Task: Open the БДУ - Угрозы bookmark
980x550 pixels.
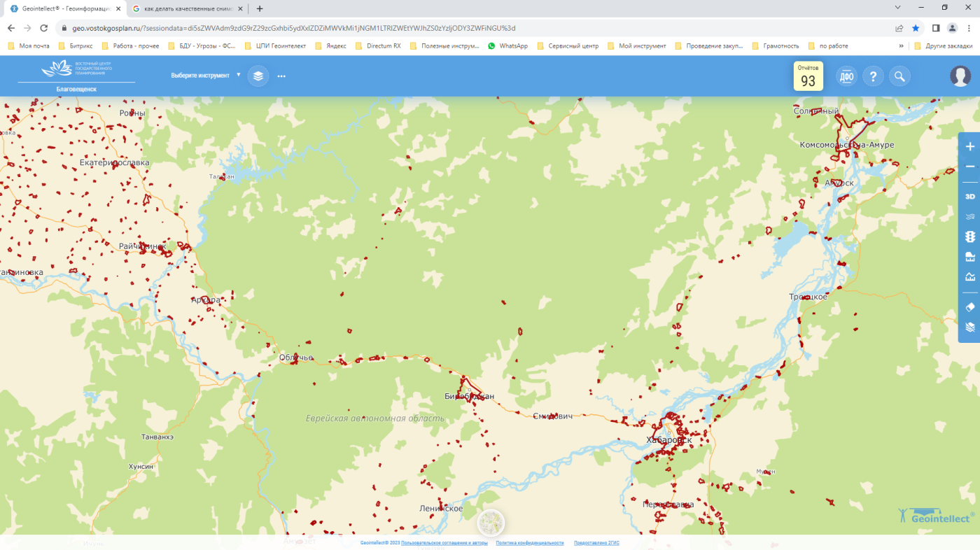Action: click(x=202, y=45)
